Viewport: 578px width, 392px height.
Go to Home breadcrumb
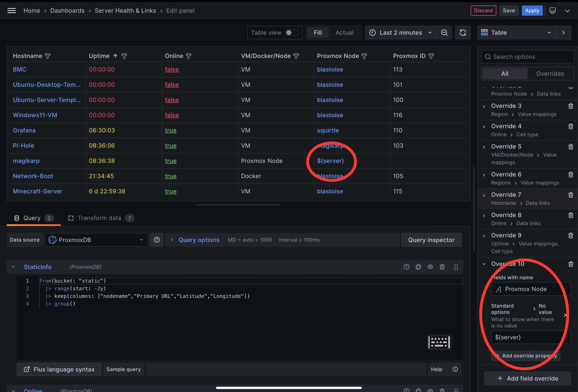click(32, 11)
